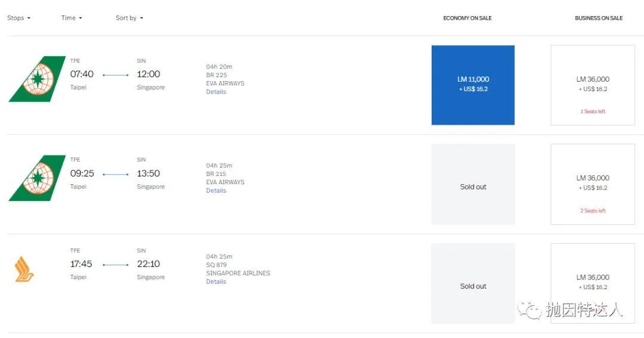Open the Stops filter dropdown
The image size is (644, 338).
(x=18, y=18)
